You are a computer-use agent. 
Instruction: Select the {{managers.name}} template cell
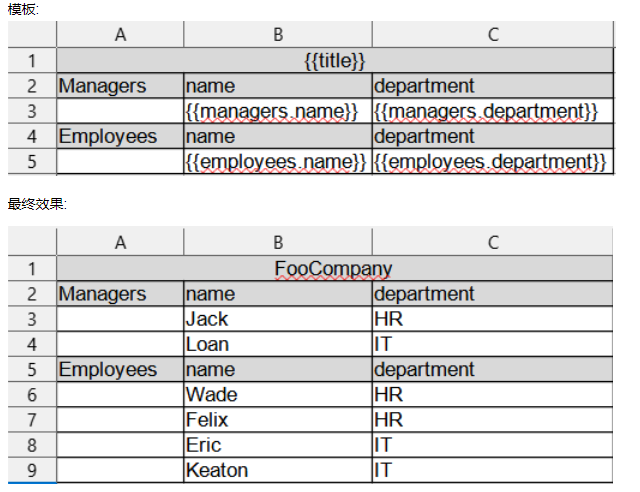pos(278,111)
